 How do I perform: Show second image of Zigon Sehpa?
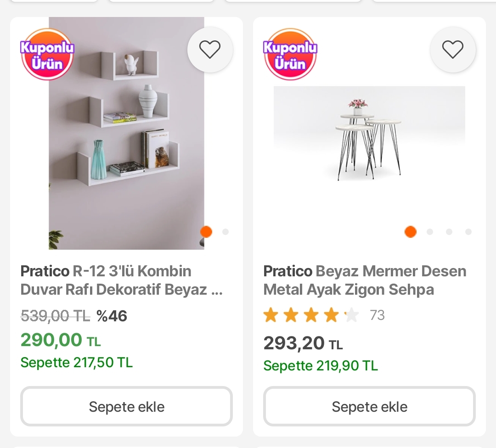point(430,232)
